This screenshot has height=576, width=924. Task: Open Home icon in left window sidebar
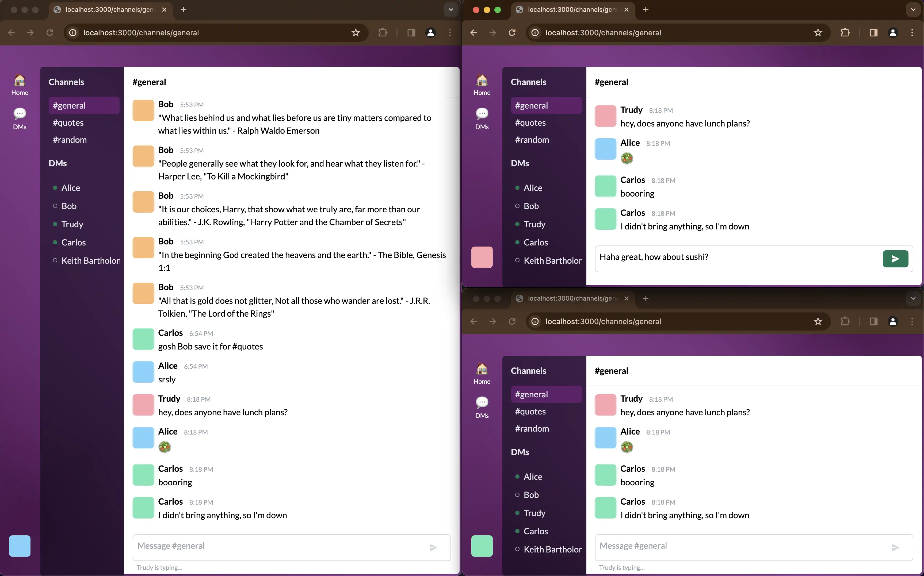tap(20, 85)
